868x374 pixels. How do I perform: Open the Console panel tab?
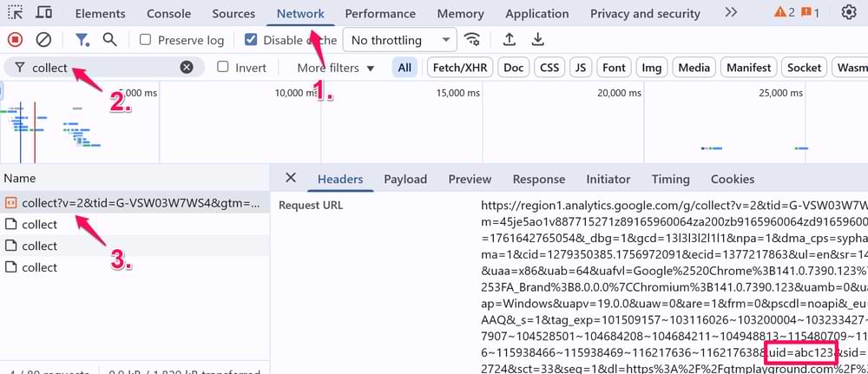pos(168,14)
